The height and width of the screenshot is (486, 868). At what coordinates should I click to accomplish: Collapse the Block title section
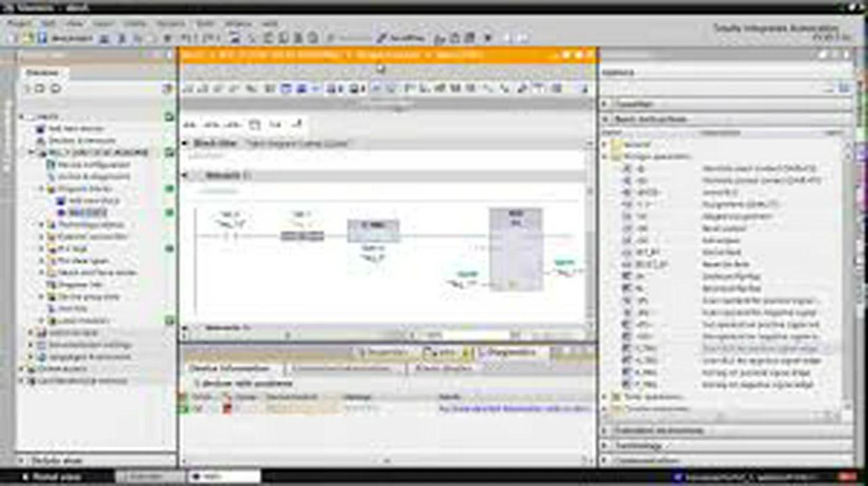[184, 143]
